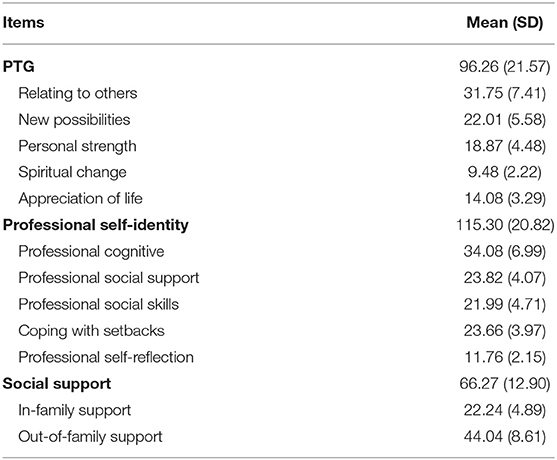
Task: Click the In-family support label
Action: click(75, 411)
